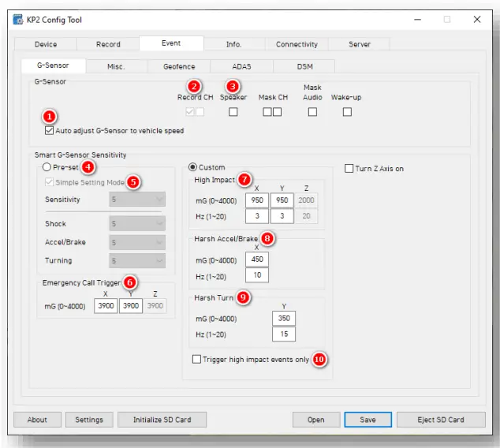Viewport: 500px width, 448px height.
Task: Toggle the first Record CH checkbox
Action: (x=190, y=112)
